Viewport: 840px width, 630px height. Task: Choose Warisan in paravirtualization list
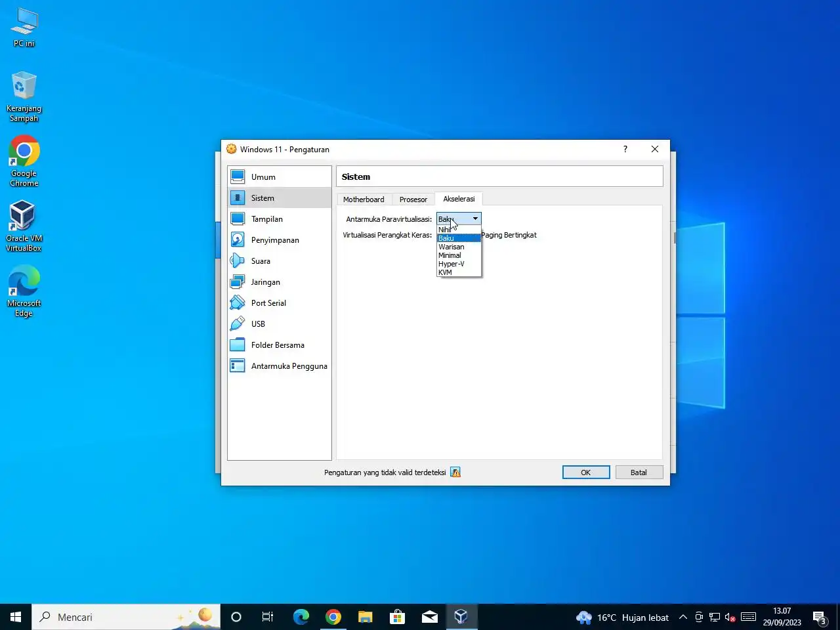point(459,247)
